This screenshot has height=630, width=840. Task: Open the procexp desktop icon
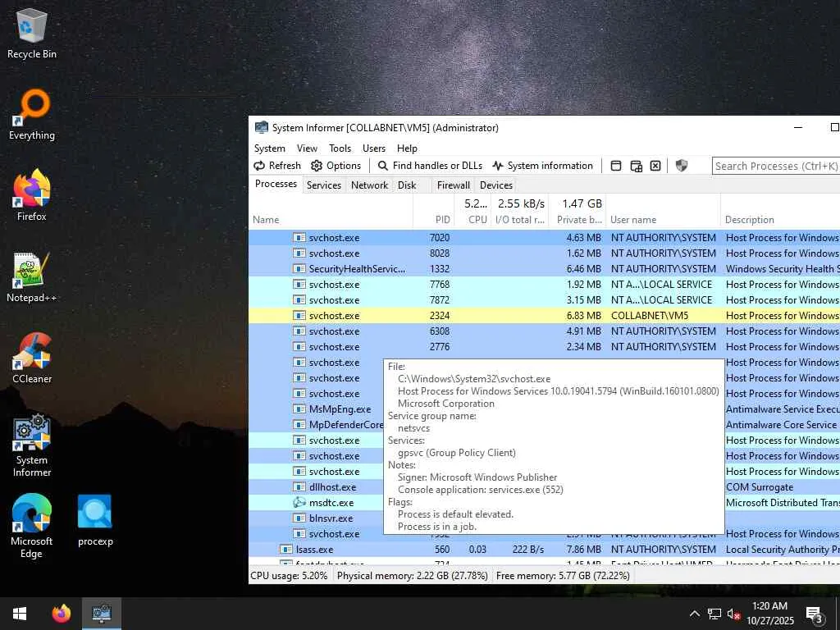click(x=95, y=521)
